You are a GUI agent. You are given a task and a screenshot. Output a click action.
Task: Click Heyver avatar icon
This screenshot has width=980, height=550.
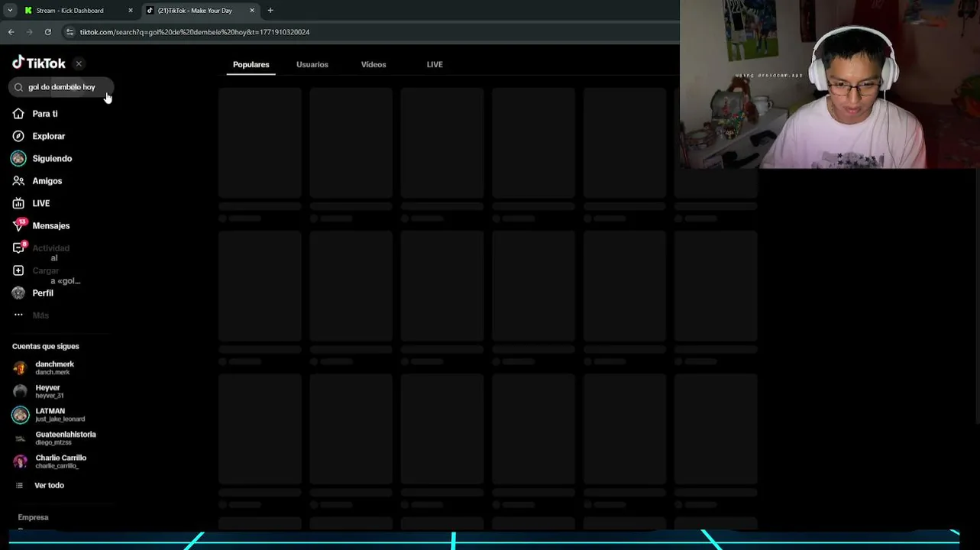[x=20, y=391]
